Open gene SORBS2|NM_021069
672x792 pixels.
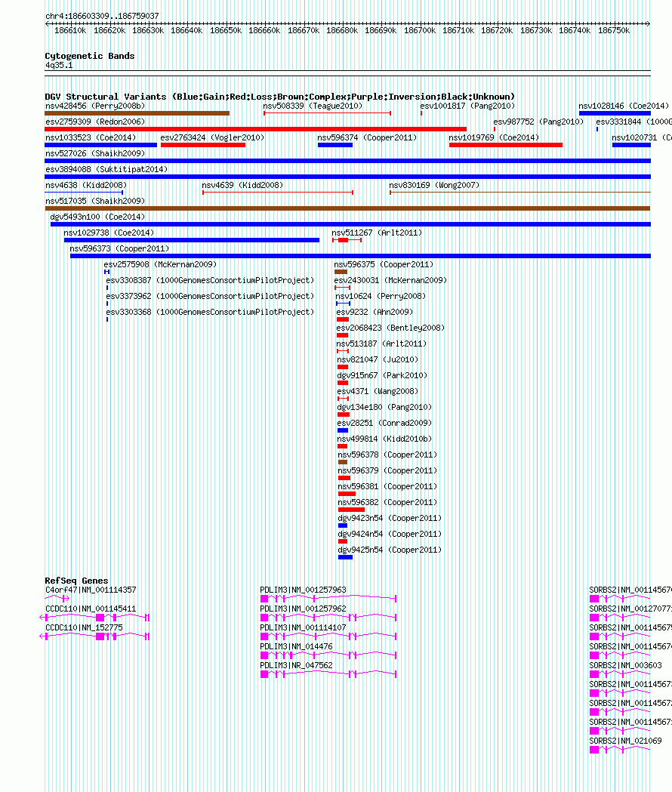(625, 741)
